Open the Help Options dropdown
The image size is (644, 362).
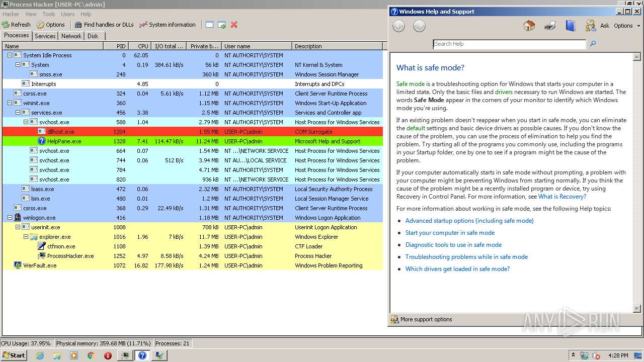coord(627,26)
